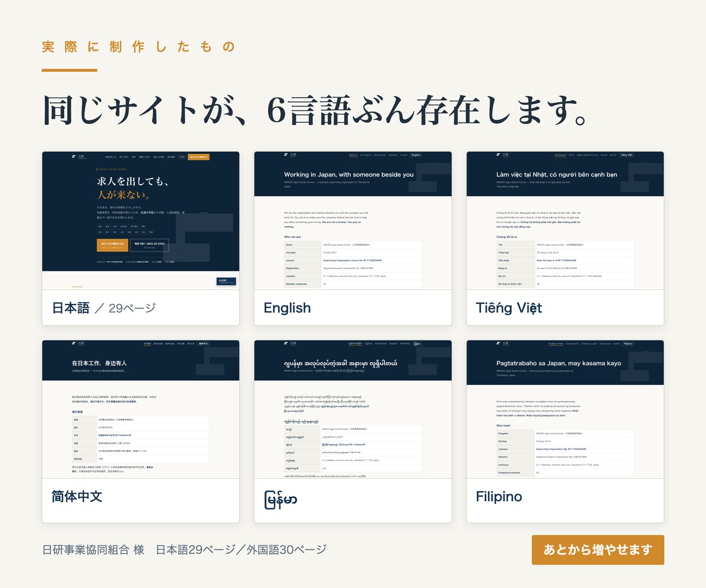
Task: Click the 日研 logo in the English thumbnail
Action: coord(291,155)
